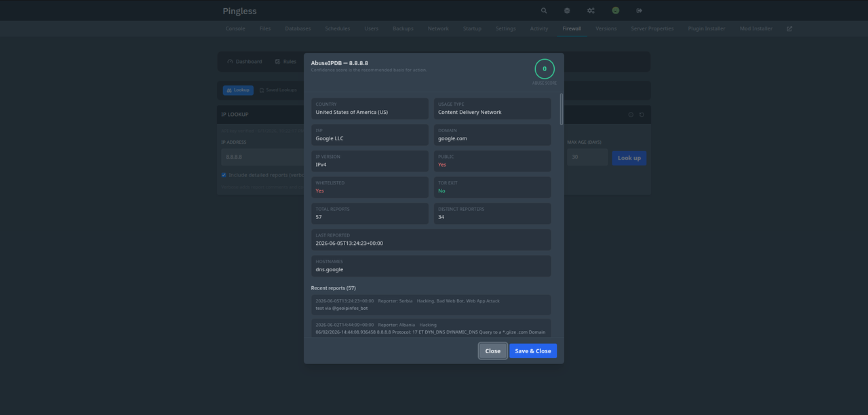Click the Close button in dialog

[493, 351]
